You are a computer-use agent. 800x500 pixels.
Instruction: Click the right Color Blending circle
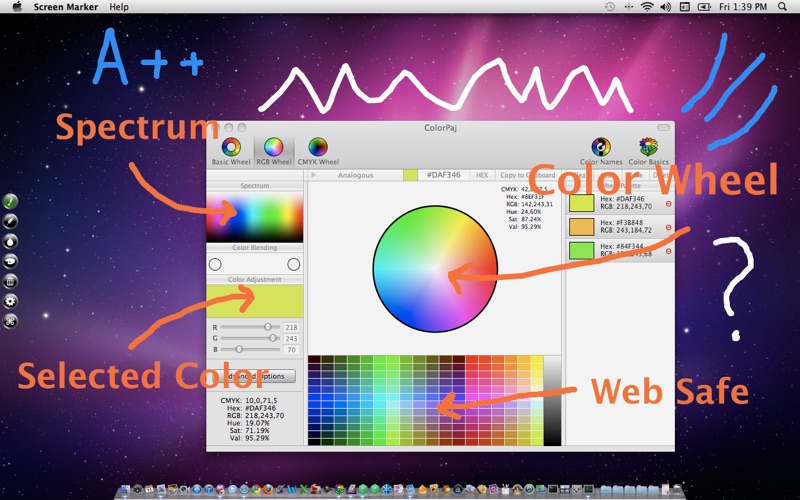293,264
